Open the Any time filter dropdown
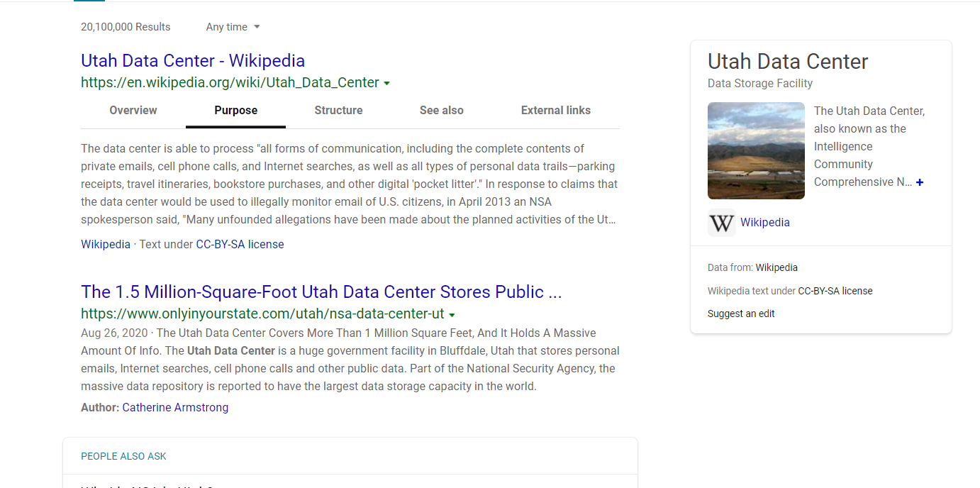980x488 pixels. (233, 27)
